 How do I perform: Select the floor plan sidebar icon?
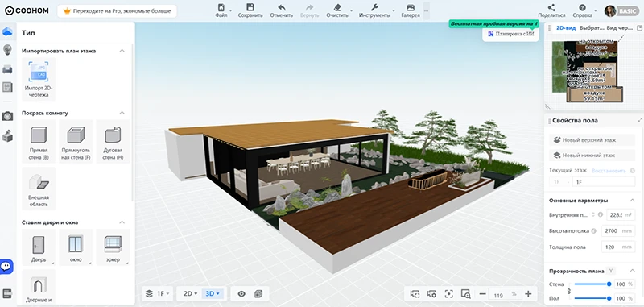7,31
